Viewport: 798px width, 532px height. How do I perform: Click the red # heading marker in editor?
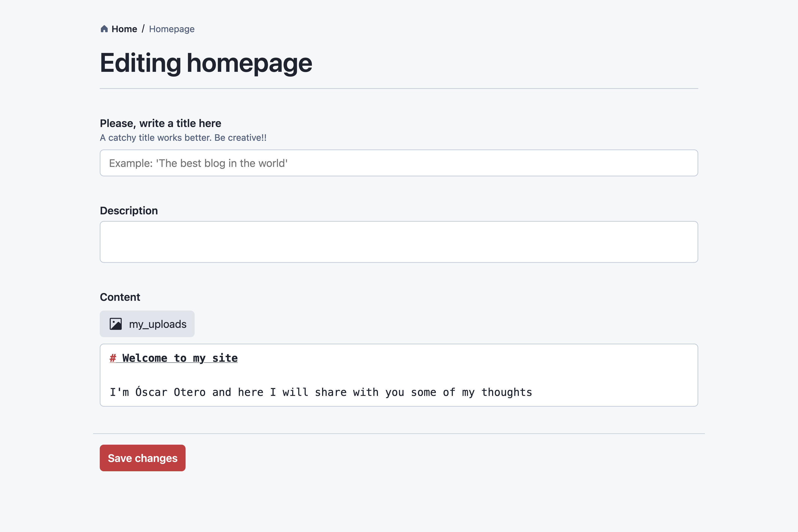coord(112,358)
